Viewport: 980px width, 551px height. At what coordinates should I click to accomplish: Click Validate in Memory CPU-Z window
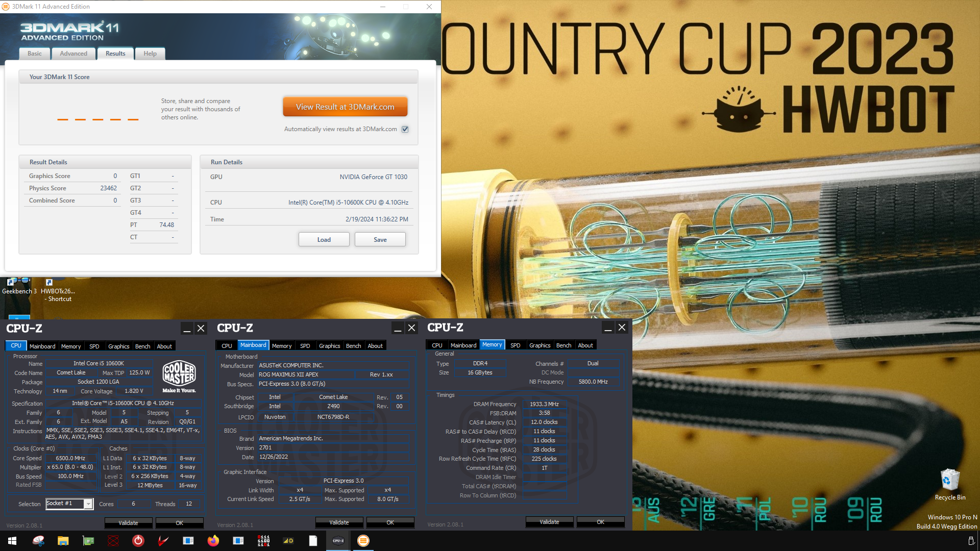(549, 521)
